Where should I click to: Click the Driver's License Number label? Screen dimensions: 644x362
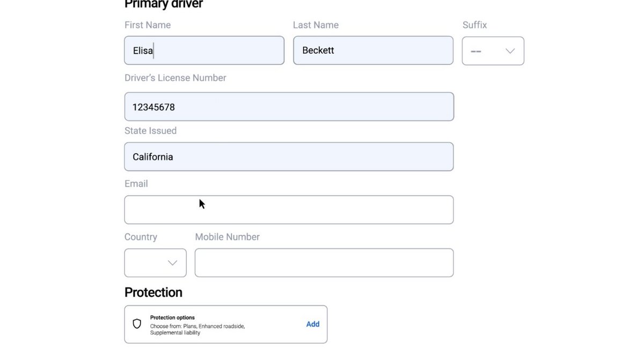coord(175,78)
